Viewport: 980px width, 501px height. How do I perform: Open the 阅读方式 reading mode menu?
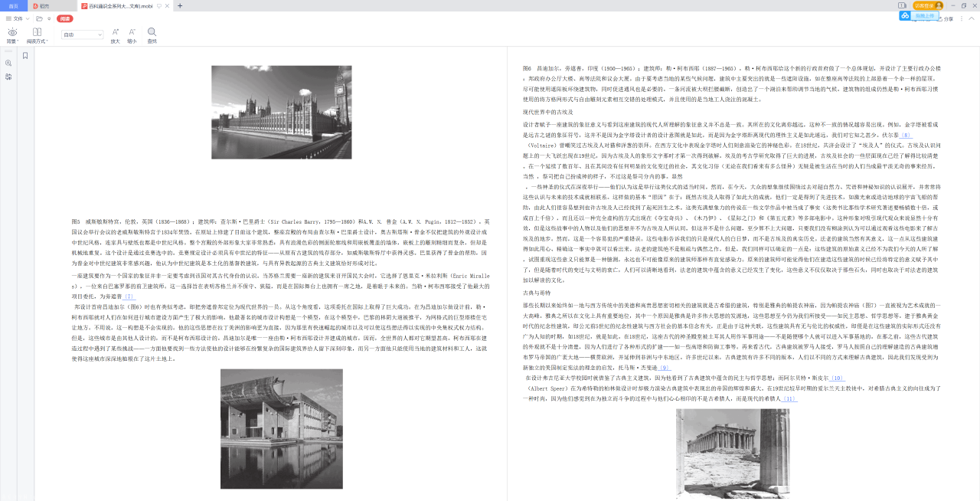pyautogui.click(x=37, y=35)
